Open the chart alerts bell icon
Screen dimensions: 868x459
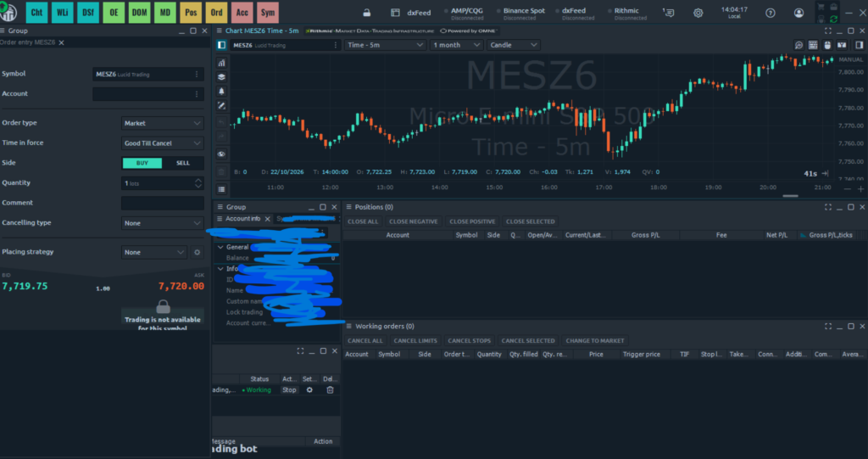221,92
